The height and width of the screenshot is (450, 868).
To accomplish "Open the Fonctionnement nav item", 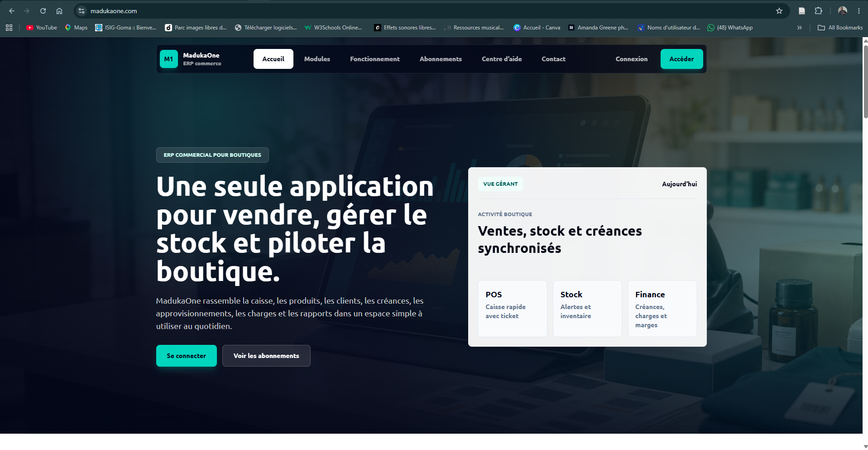I will click(x=375, y=59).
